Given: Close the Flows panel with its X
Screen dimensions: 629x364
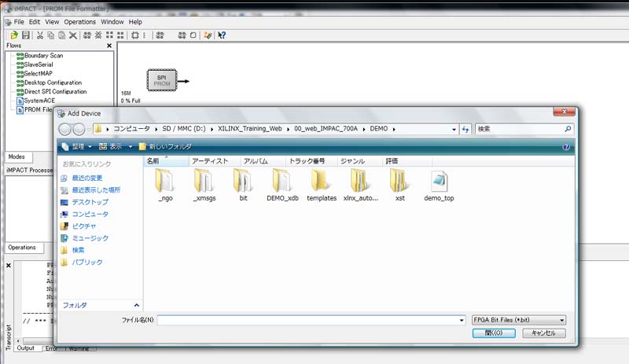Looking at the screenshot, I should [109, 46].
